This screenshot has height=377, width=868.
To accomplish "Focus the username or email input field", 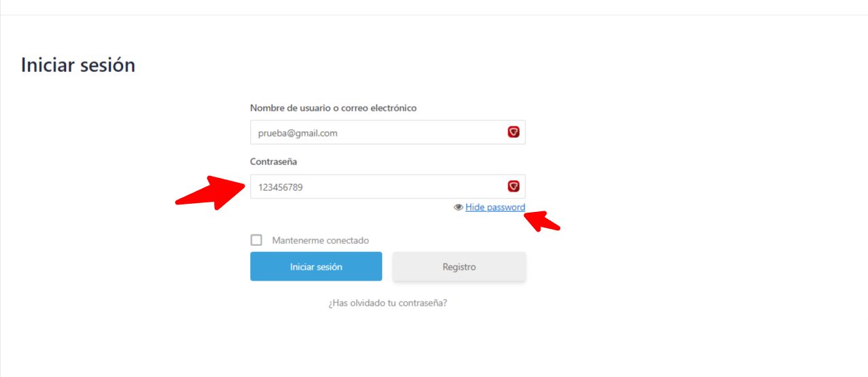I will click(387, 132).
